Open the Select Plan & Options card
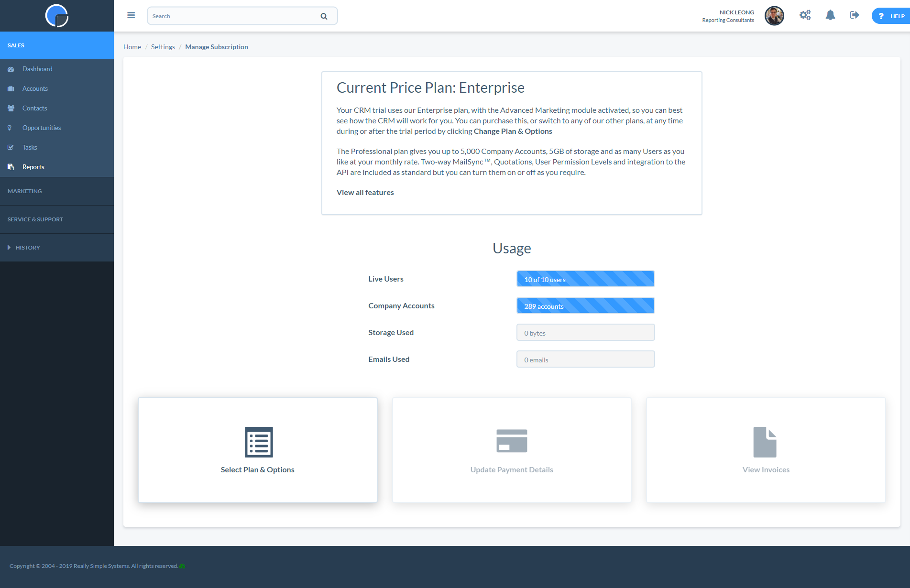This screenshot has height=588, width=910. (258, 450)
